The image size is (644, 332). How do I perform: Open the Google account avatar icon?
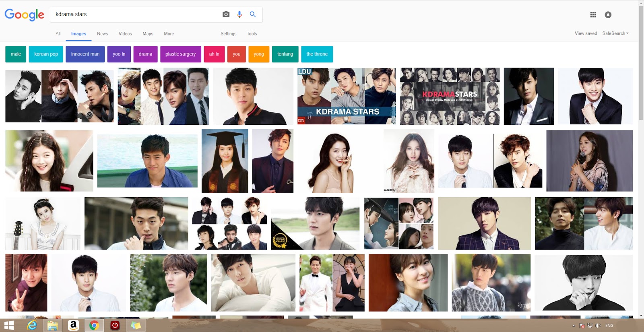coord(608,14)
